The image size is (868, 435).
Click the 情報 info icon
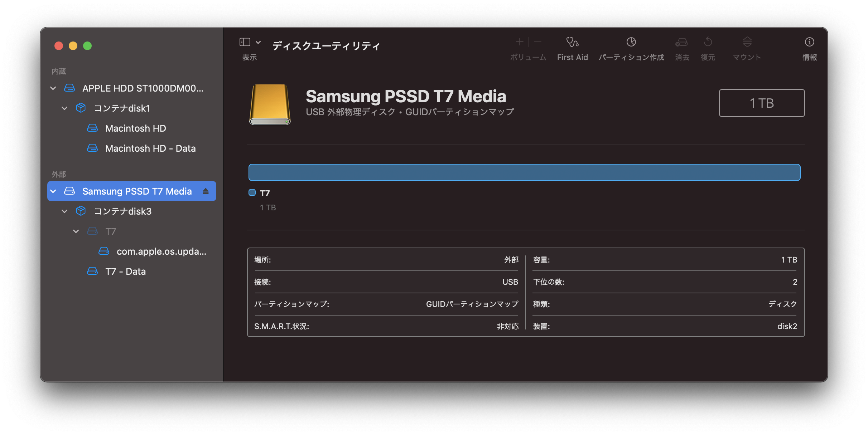tap(809, 42)
